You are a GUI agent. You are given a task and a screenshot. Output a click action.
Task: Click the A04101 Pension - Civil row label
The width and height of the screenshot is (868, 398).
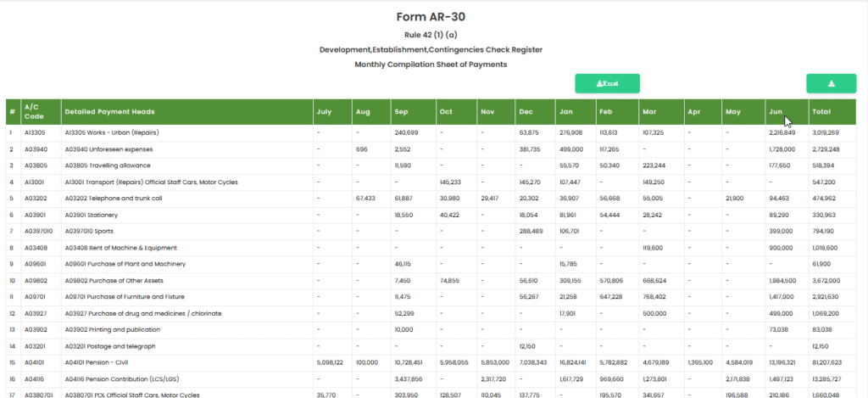[101, 362]
